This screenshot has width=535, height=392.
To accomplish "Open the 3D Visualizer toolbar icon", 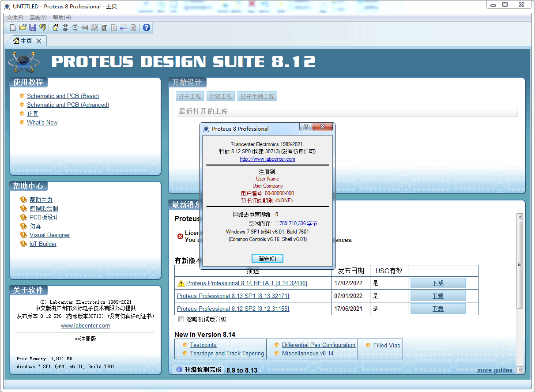I will (85, 27).
